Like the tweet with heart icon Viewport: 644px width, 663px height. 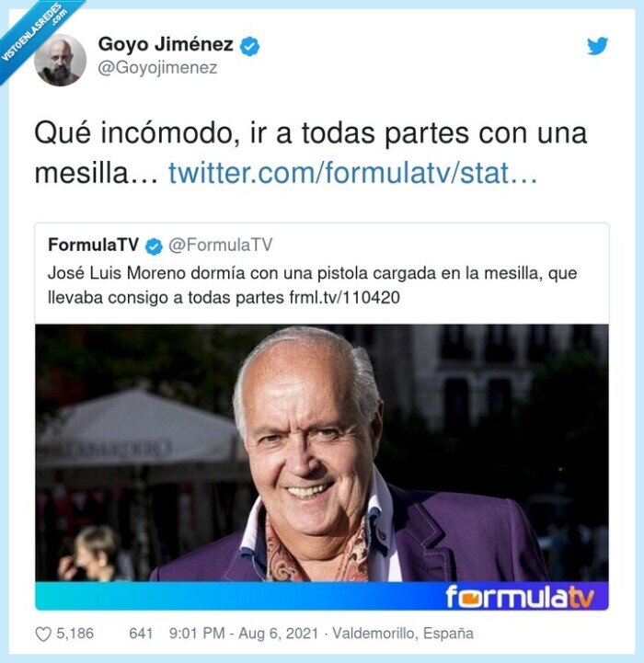tap(43, 634)
